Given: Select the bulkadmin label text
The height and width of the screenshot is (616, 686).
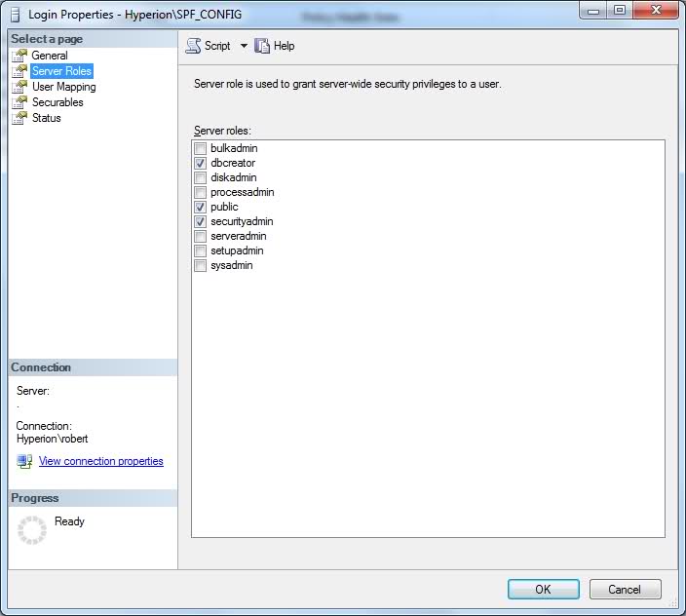Looking at the screenshot, I should [x=234, y=148].
